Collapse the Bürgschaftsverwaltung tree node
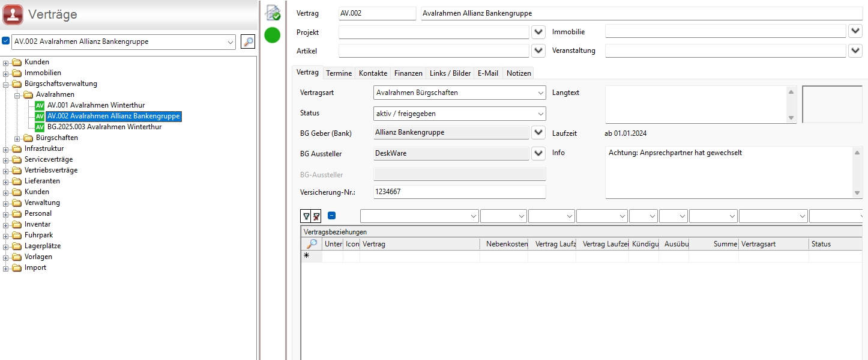This screenshot has height=360, width=868. [6, 84]
